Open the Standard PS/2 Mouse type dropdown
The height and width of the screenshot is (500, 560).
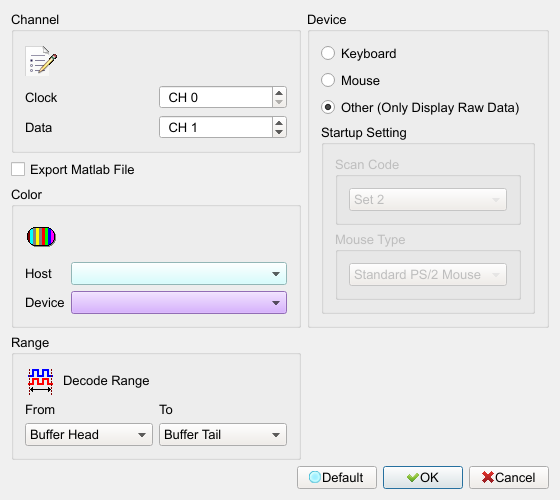click(x=428, y=275)
